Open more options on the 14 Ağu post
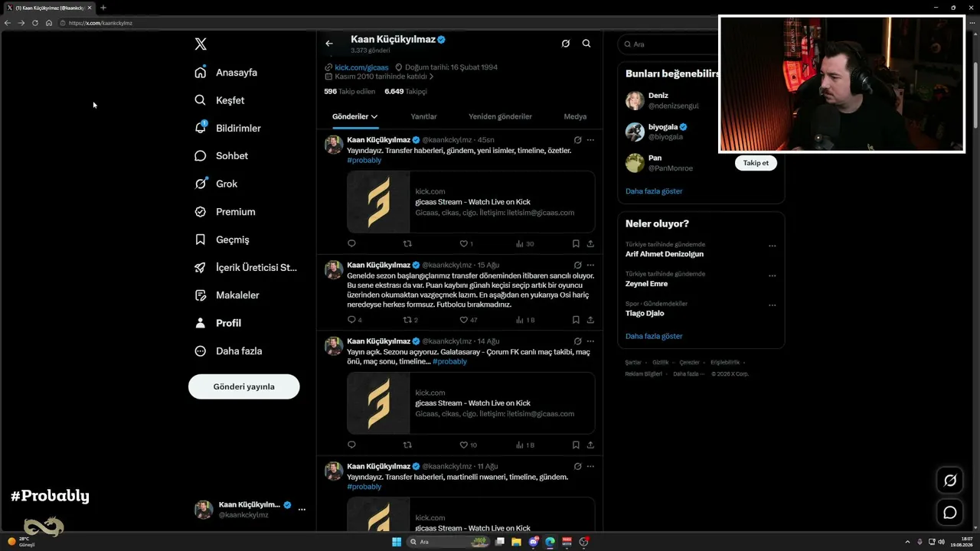 point(590,341)
